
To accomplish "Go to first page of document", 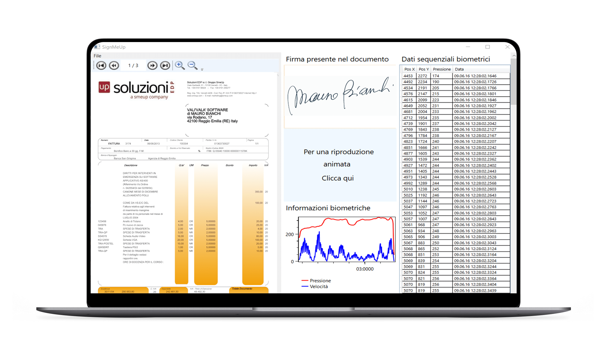I will tap(101, 65).
